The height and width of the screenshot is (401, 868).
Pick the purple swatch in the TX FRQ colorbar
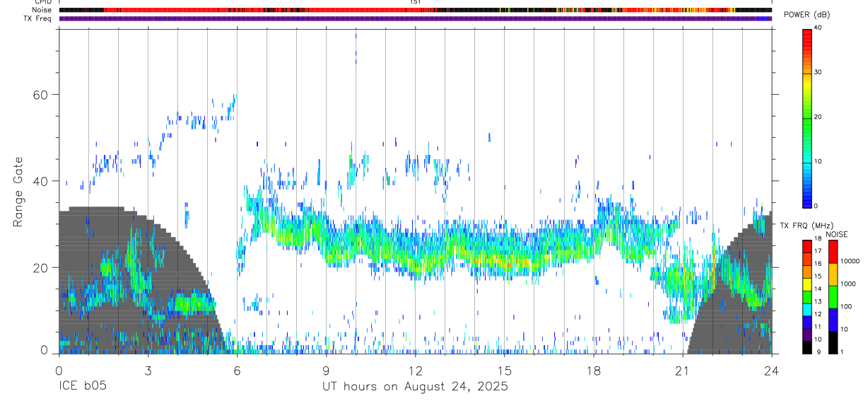[x=807, y=335]
